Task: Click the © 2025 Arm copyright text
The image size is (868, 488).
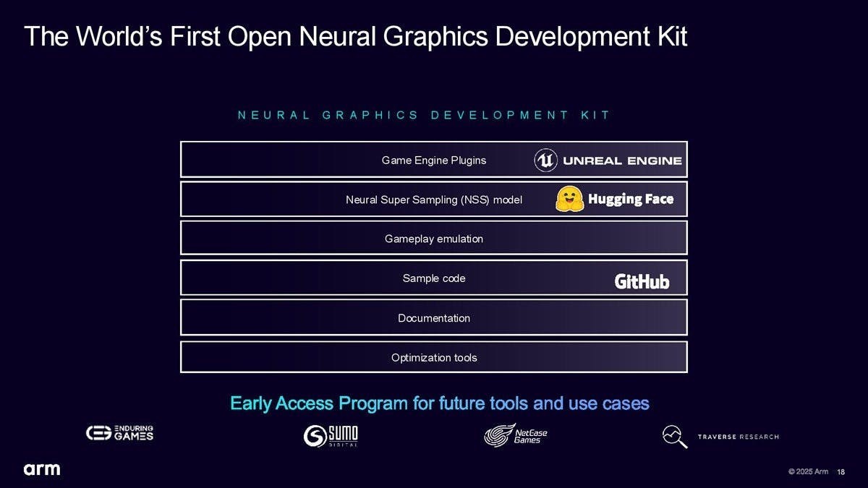Action: tap(808, 472)
